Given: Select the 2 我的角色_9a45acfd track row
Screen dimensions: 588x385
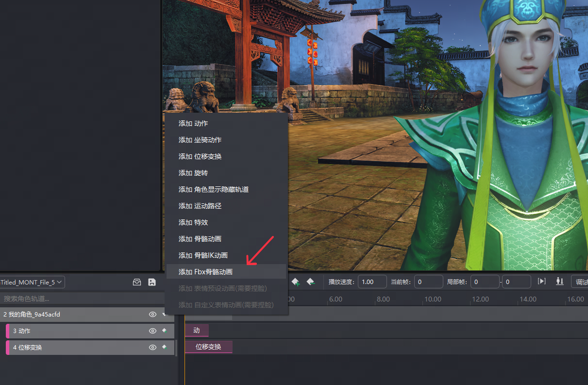Looking at the screenshot, I should point(87,315).
